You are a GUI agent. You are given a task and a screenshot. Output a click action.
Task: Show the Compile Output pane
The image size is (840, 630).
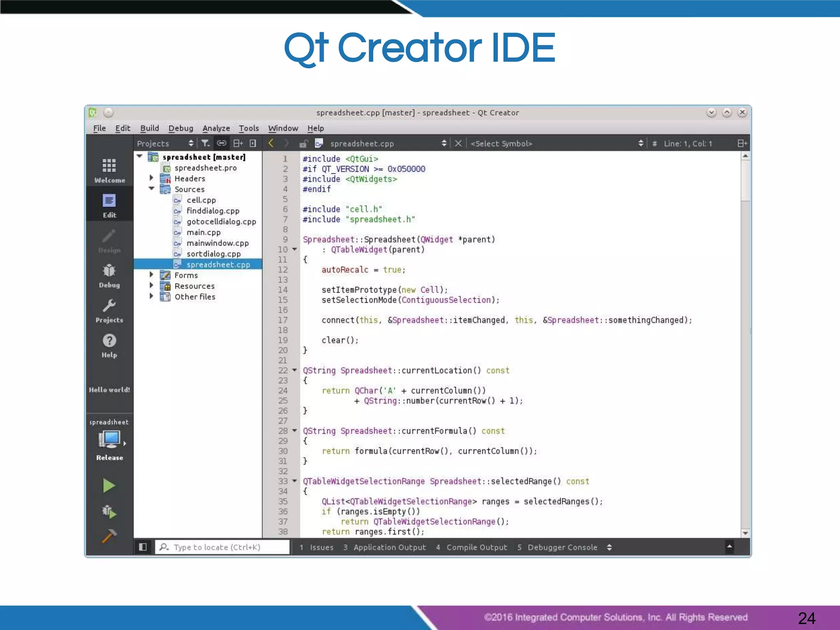point(472,547)
